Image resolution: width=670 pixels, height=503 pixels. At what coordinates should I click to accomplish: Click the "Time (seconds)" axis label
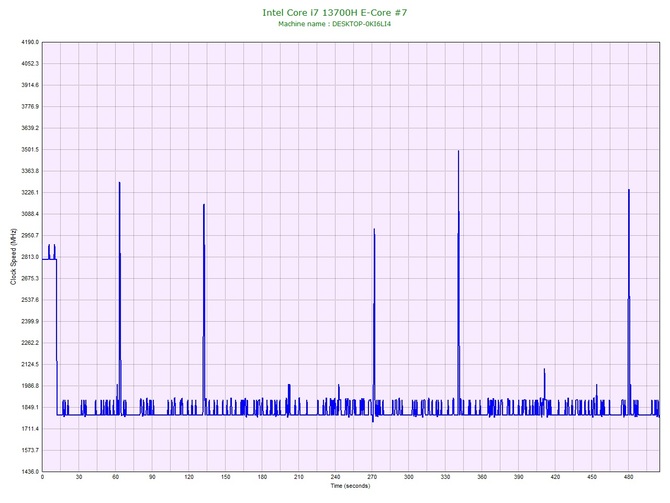[350, 486]
